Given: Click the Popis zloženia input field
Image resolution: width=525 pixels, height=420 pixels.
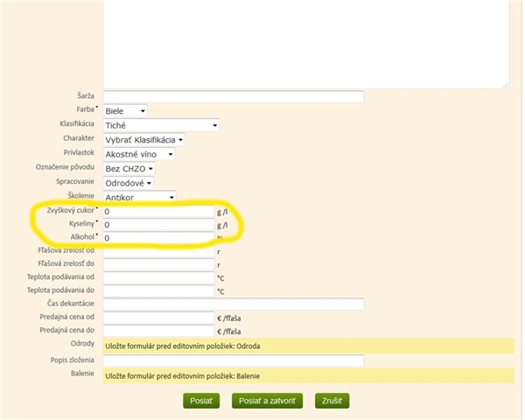Looking at the screenshot, I should 234,360.
